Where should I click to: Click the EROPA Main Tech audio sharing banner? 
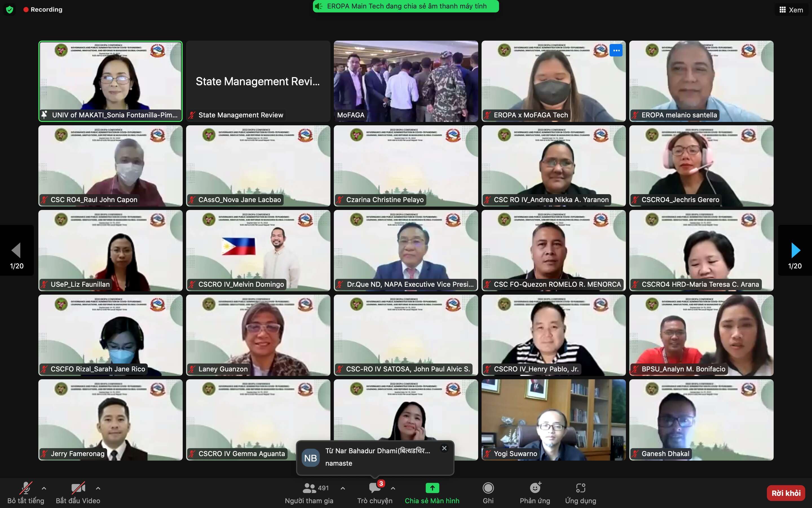tap(406, 6)
